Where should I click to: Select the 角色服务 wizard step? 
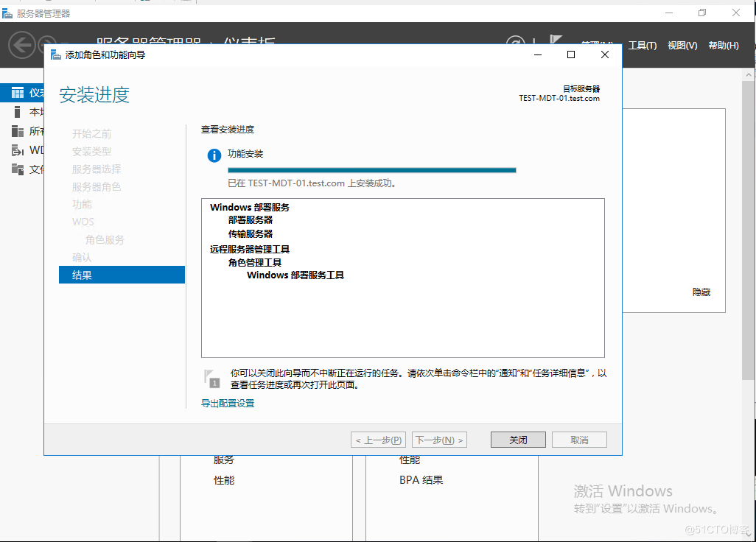[x=105, y=239]
